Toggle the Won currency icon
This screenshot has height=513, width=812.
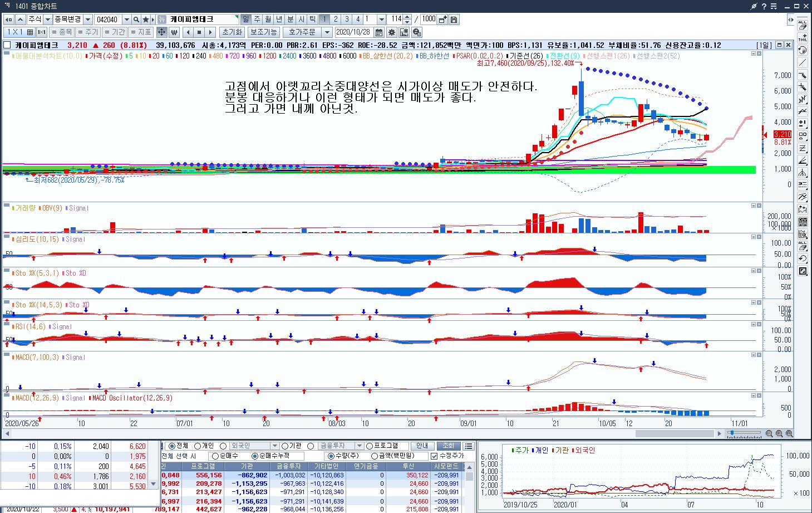[174, 32]
